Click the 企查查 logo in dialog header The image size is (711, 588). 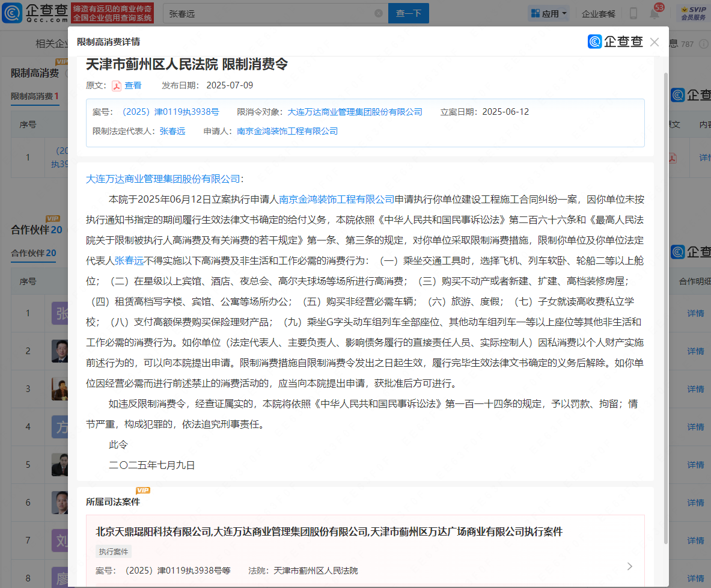pos(615,41)
